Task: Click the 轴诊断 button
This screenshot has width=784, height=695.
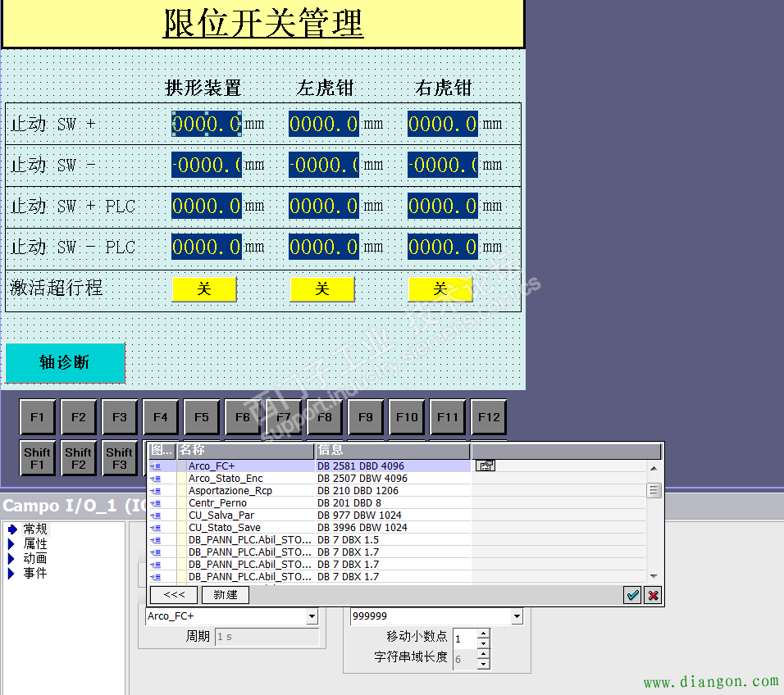Action: click(65, 362)
